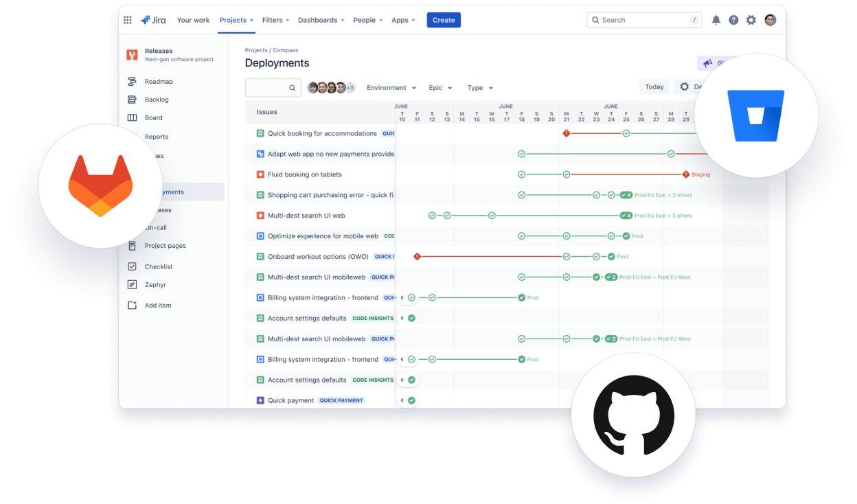This screenshot has width=857, height=504.
Task: Click the Today button above the timeline
Action: [x=654, y=87]
